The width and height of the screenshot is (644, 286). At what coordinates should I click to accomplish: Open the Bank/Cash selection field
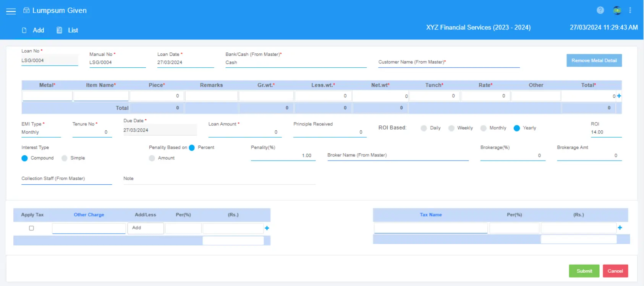click(295, 63)
